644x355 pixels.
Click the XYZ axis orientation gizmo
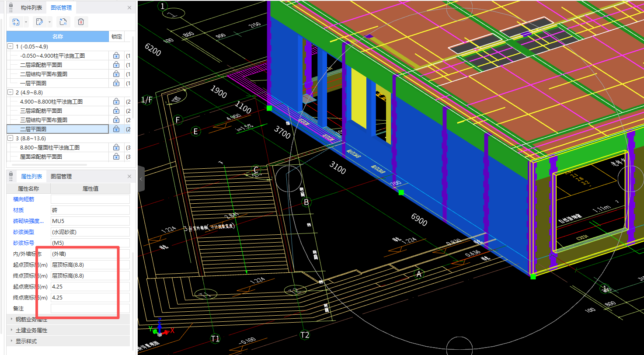coord(161,328)
